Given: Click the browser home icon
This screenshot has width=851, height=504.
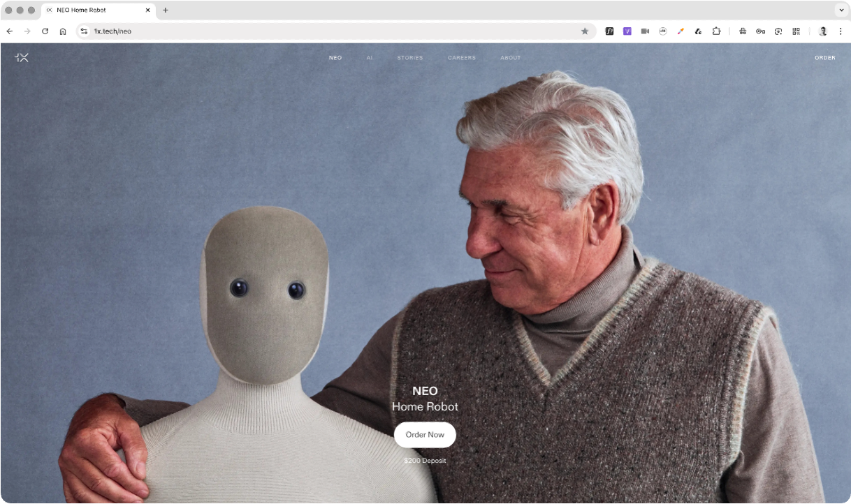Looking at the screenshot, I should (63, 31).
